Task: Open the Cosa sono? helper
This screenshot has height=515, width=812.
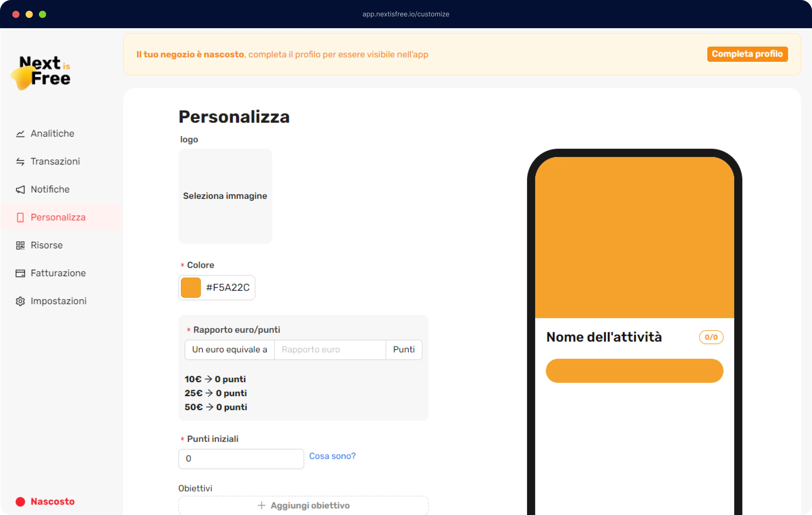Action: pyautogui.click(x=332, y=456)
